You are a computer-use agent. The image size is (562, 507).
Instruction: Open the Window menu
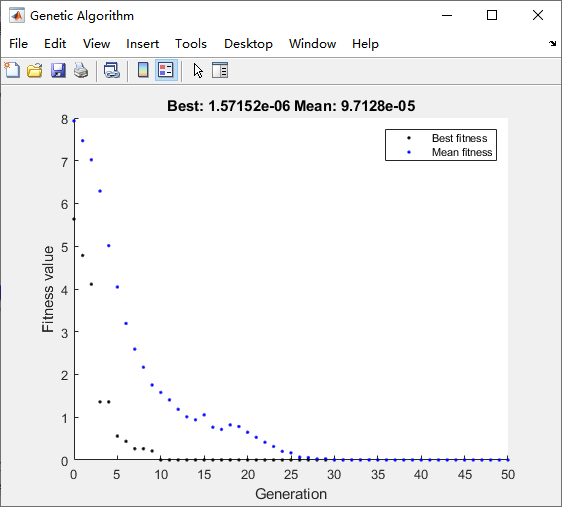(312, 44)
